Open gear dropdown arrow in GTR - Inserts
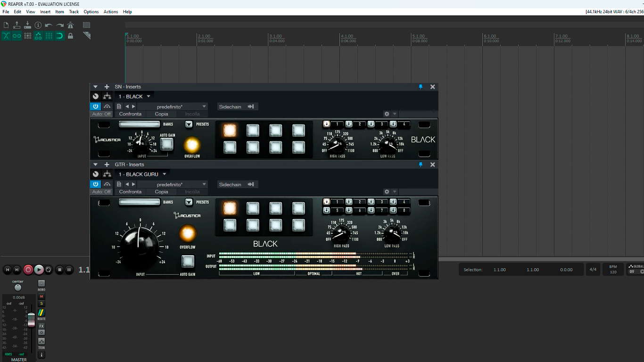 (395, 192)
